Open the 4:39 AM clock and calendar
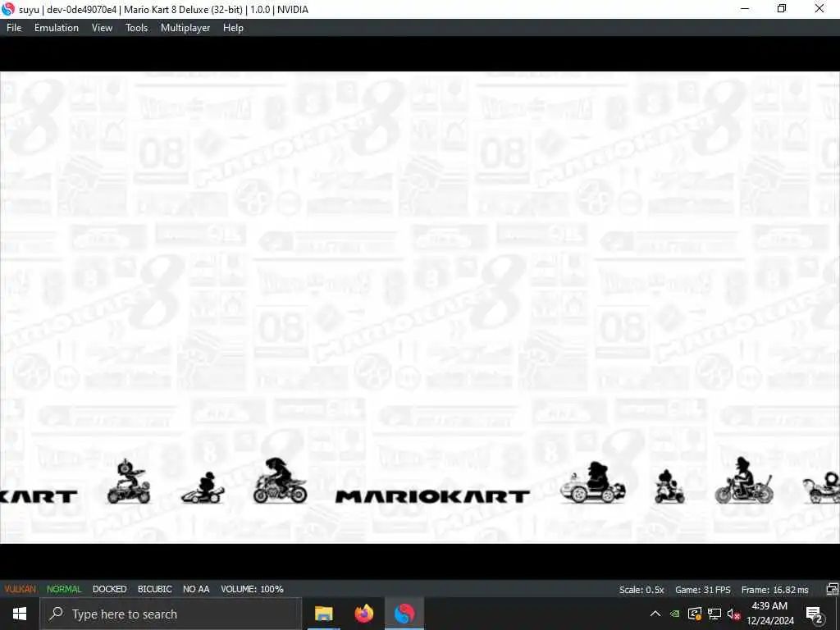The height and width of the screenshot is (630, 840). [x=769, y=614]
